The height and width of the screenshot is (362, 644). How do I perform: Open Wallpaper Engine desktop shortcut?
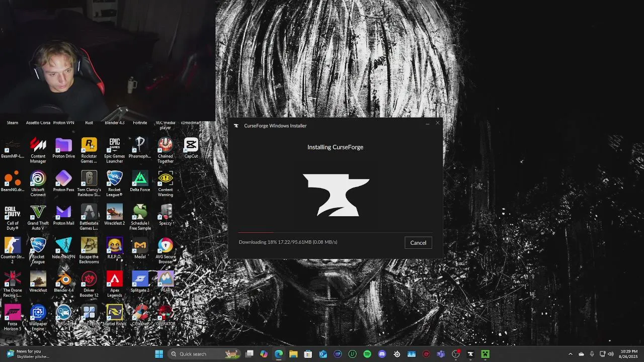[x=38, y=318]
